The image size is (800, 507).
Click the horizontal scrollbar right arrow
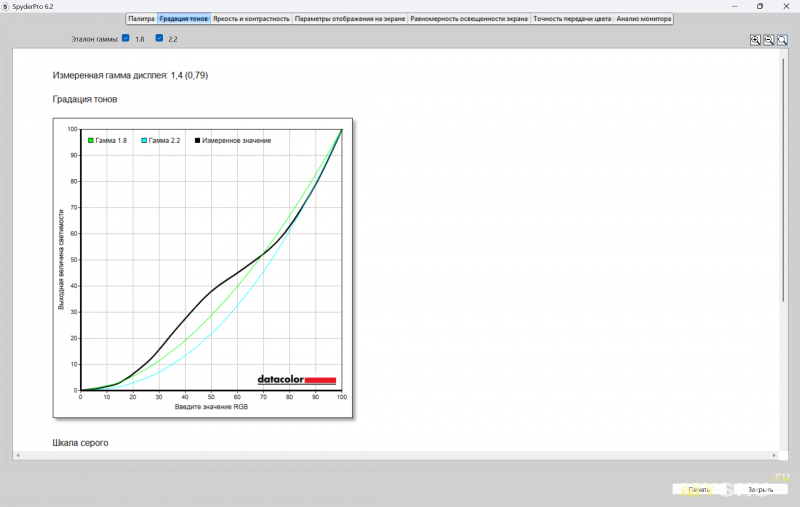click(773, 456)
